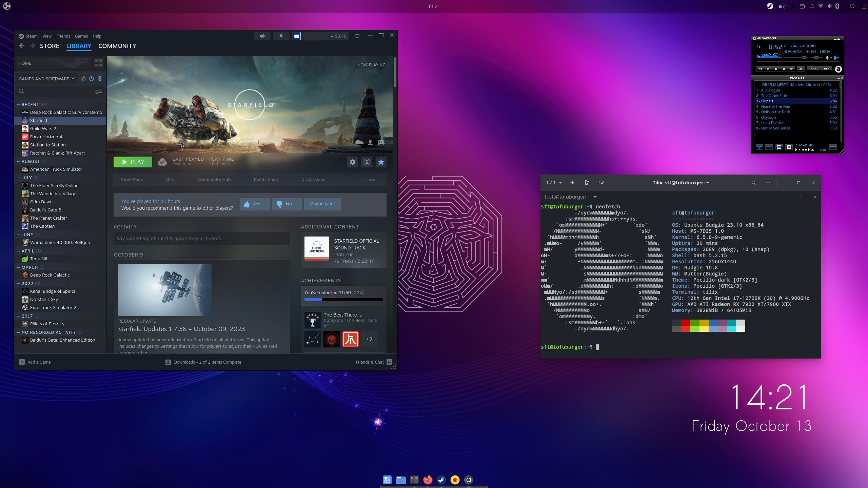Open Files manager from the dock

pos(401,480)
